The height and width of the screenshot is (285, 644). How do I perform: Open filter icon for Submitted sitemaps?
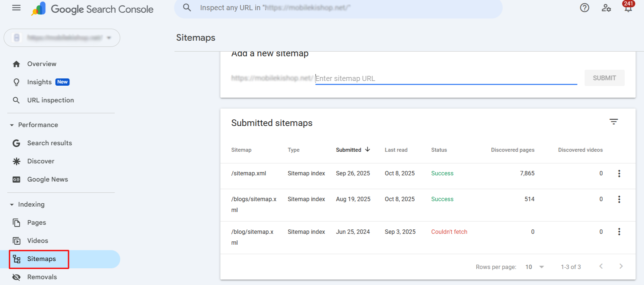coord(614,122)
